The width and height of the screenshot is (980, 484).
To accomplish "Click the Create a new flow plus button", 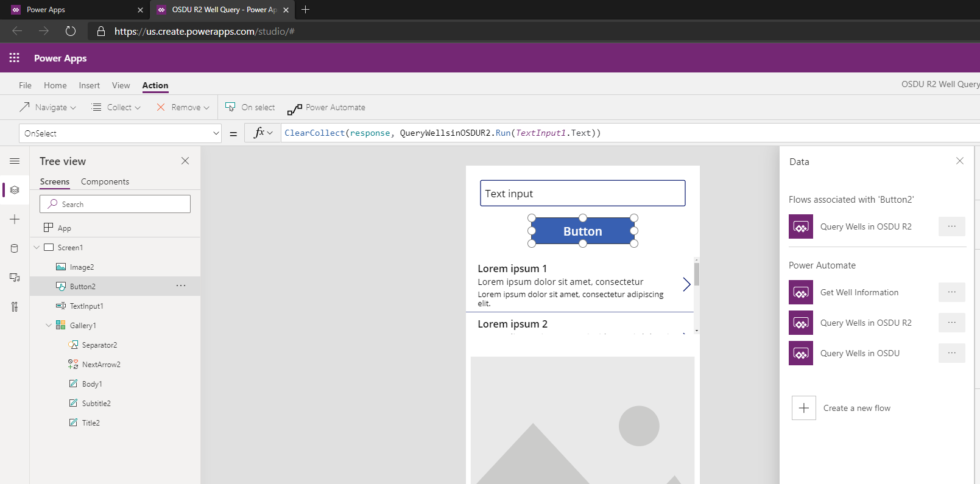I will 804,408.
